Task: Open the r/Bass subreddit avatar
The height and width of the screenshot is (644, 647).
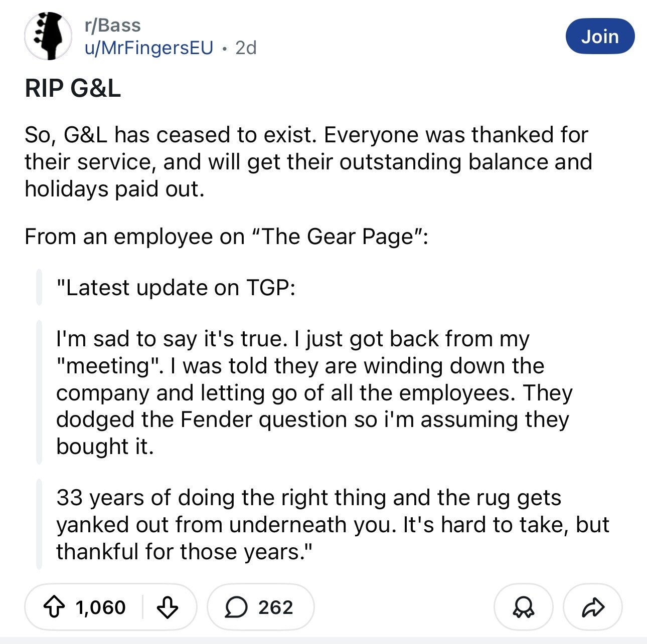Action: pos(48,36)
